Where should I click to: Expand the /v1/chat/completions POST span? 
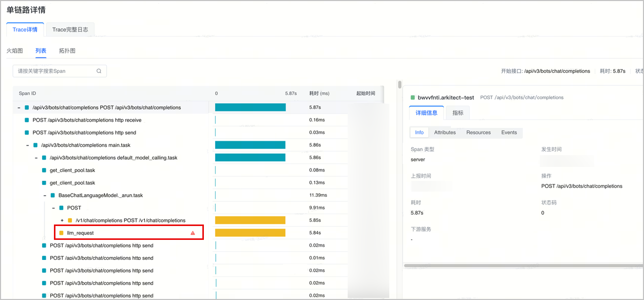pos(62,220)
